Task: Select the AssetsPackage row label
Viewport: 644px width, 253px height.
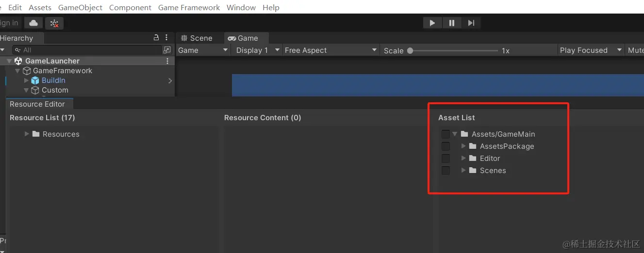Action: pyautogui.click(x=507, y=146)
